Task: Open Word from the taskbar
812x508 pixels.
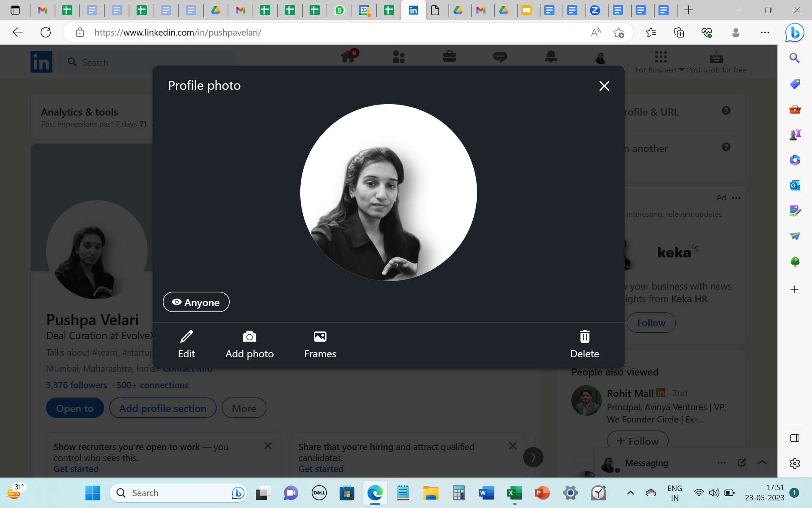Action: 486,493
